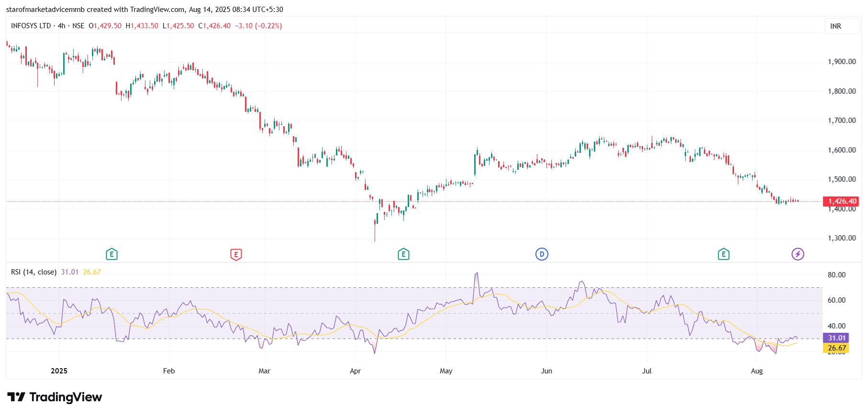Open the green earnings marker in April
The image size is (868, 415).
click(x=403, y=254)
